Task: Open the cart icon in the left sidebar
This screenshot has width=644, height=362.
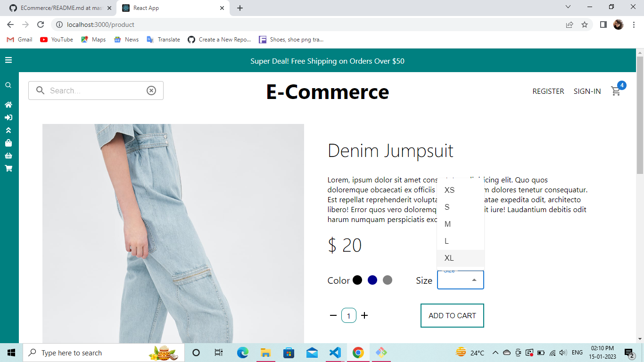Action: (x=8, y=168)
